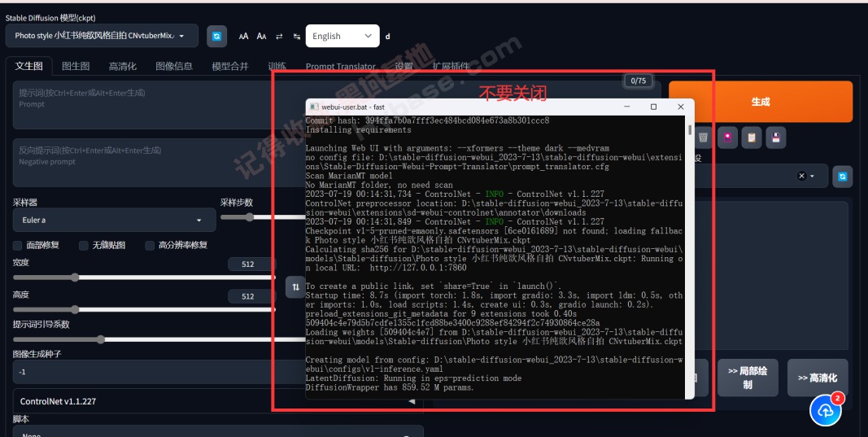Switch to the 文生图 tab

(x=28, y=66)
